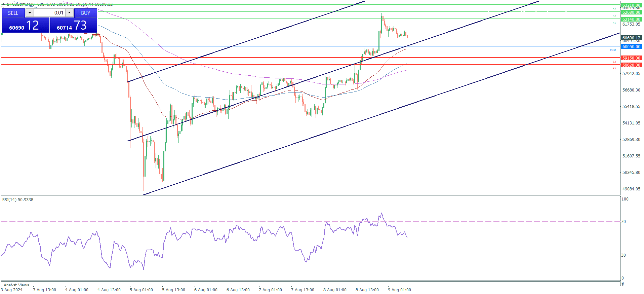This screenshot has height=294, width=644.
Task: Click the blue 60050.00 pivot price label
Action: 631,47
